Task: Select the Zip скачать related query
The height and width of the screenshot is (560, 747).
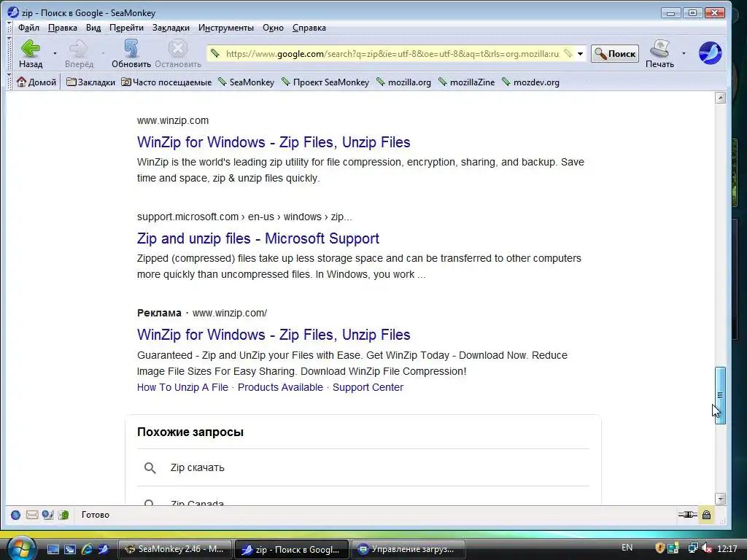Action: tap(197, 467)
